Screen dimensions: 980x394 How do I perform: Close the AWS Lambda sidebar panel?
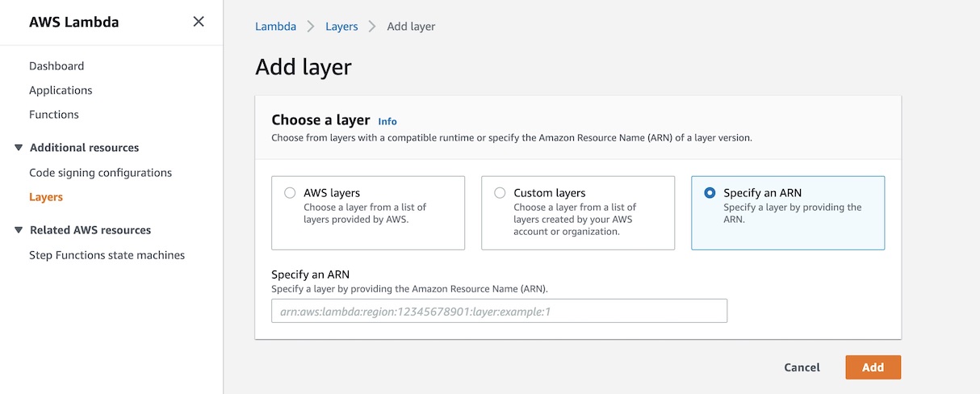click(199, 22)
